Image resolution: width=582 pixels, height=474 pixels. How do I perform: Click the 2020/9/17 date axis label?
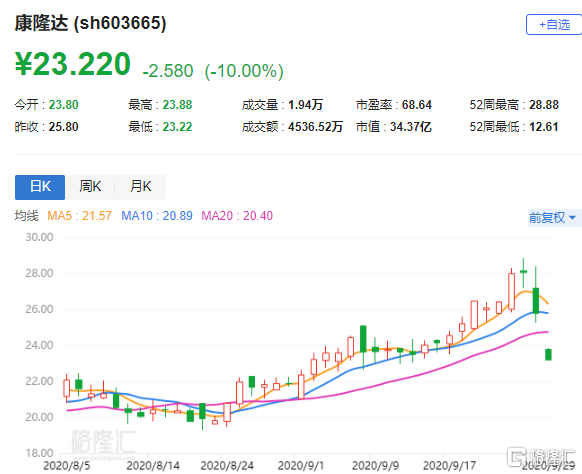pos(449,465)
